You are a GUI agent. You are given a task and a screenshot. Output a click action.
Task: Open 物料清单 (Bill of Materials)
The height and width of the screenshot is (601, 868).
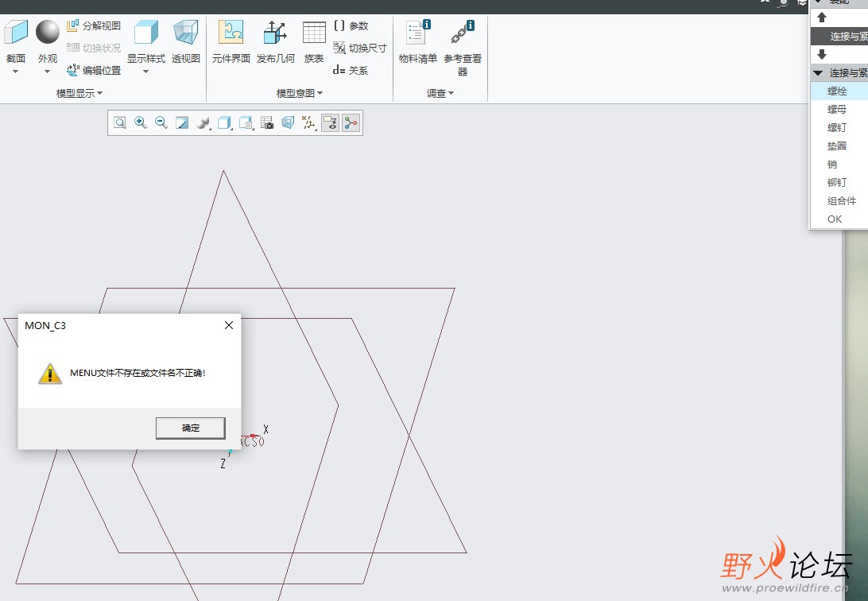point(418,41)
